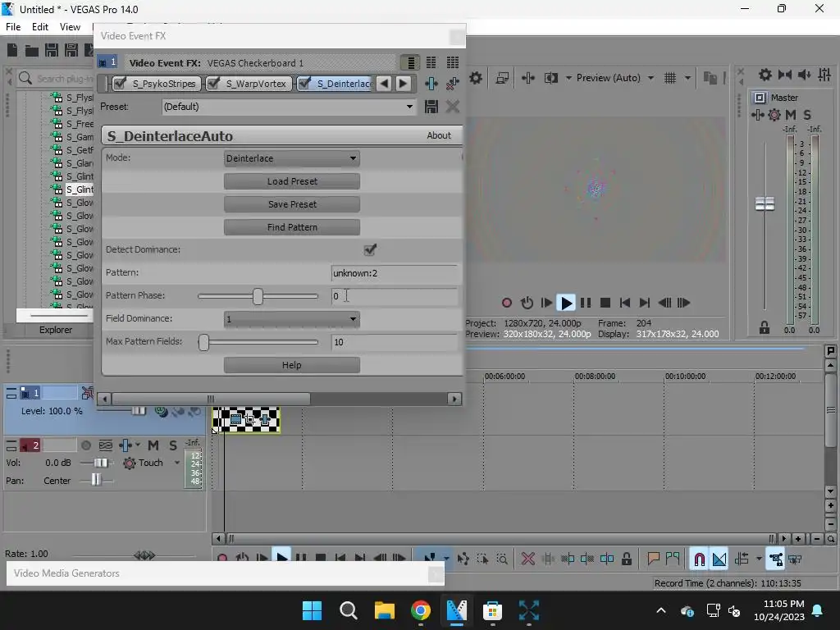Click the Master FX icon in the Master Bus panel

[757, 115]
